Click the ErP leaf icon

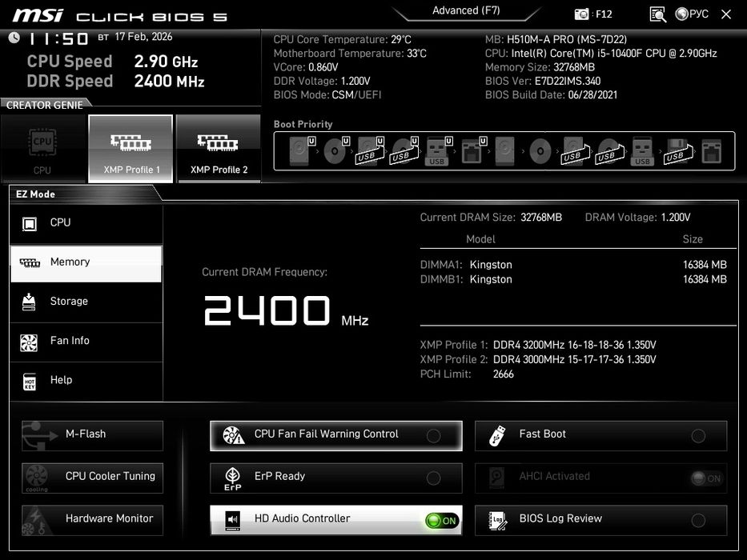point(232,478)
